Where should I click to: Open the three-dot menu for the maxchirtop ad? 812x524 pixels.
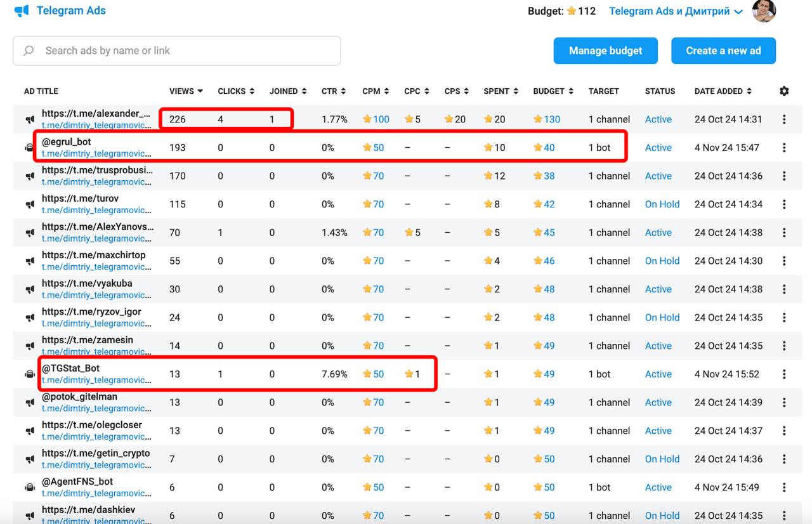pyautogui.click(x=784, y=261)
